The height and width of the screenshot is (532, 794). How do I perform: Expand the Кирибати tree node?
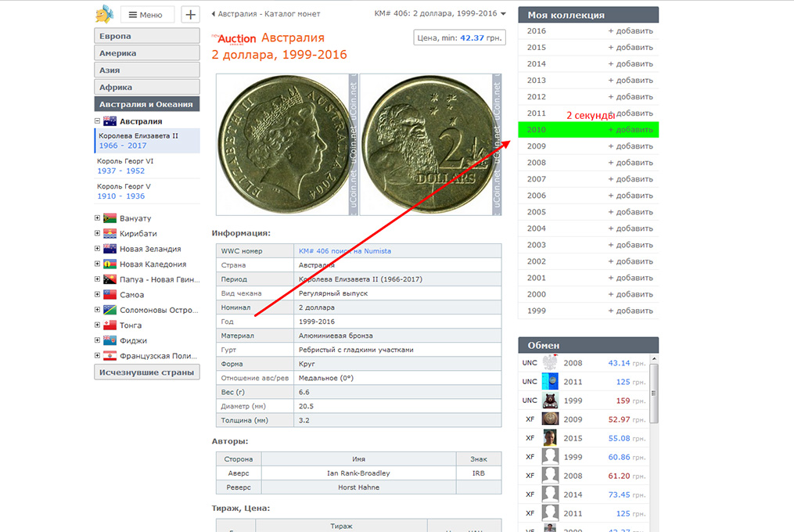[x=98, y=234]
